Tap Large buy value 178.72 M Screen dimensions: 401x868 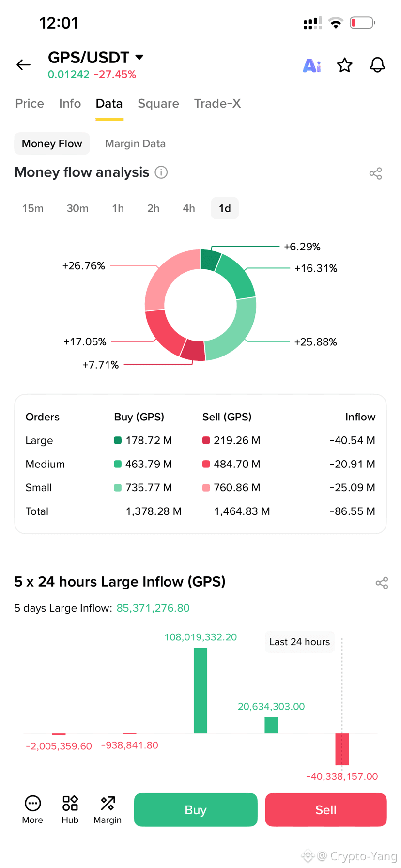coord(149,440)
